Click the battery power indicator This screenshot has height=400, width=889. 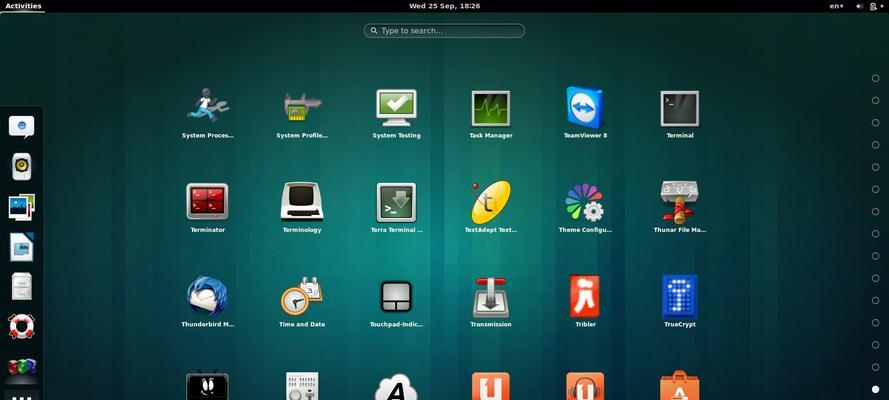[x=874, y=6]
